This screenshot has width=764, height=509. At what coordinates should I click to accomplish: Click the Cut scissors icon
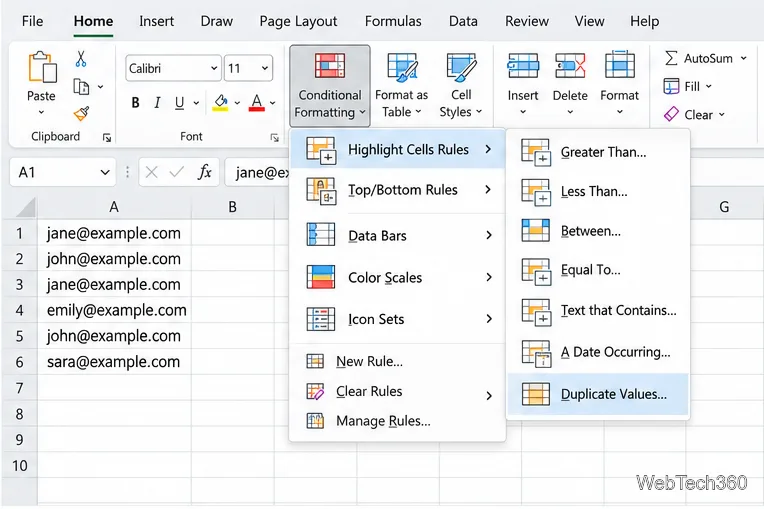81,59
